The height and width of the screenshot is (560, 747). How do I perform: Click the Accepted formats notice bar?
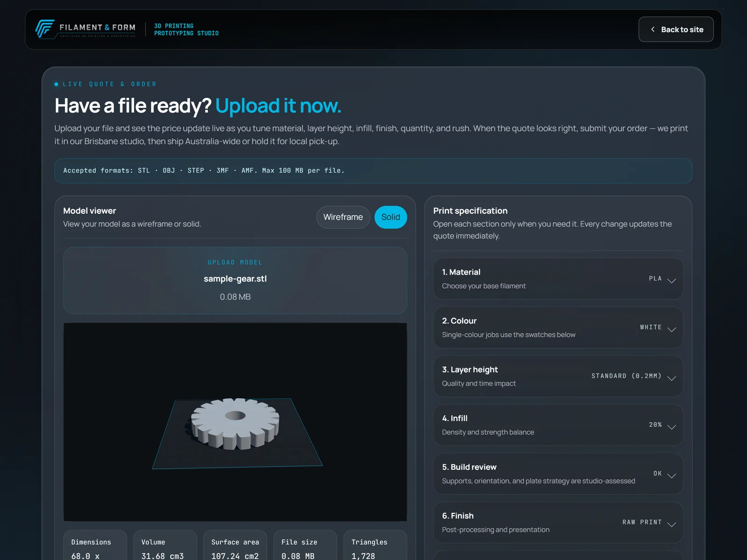373,171
